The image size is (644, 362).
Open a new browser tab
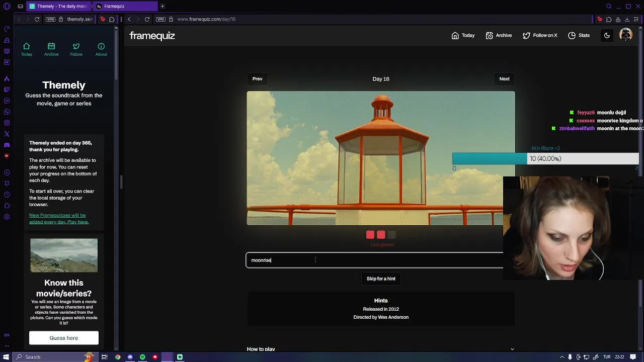pos(163,6)
